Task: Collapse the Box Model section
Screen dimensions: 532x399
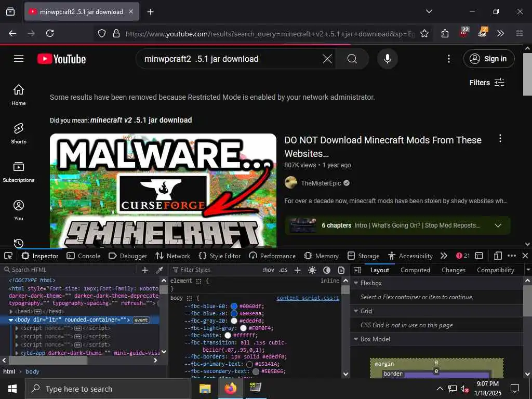Action: [356, 339]
